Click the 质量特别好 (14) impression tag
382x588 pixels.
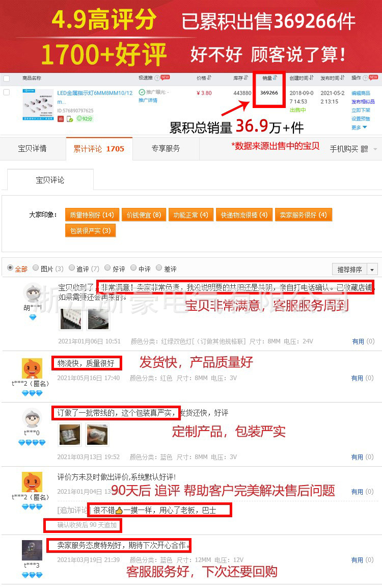pyautogui.click(x=92, y=215)
